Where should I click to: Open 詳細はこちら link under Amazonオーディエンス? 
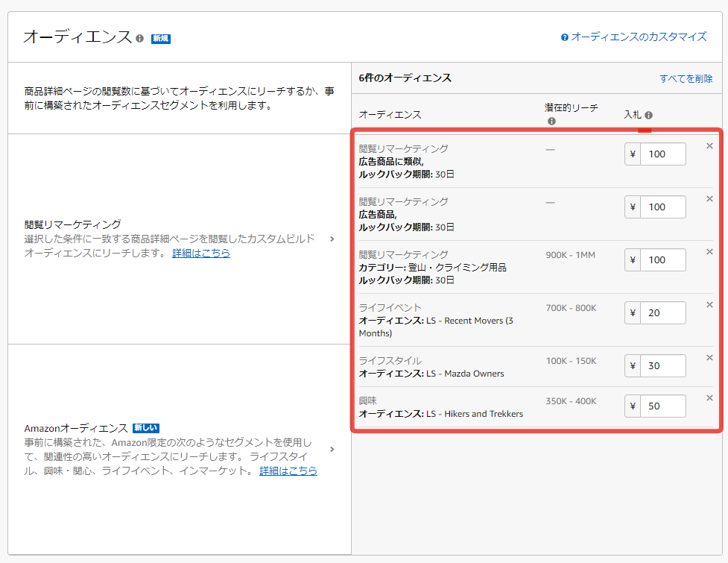288,471
